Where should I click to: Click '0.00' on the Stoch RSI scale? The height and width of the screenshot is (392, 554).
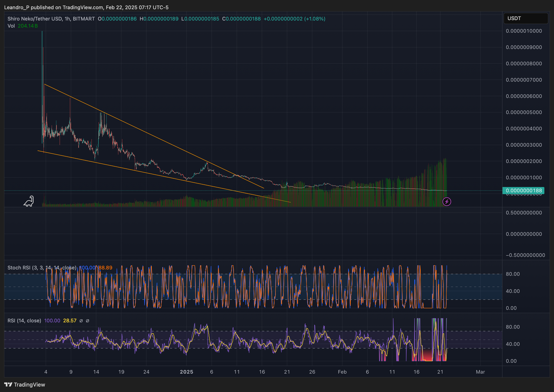point(511,308)
